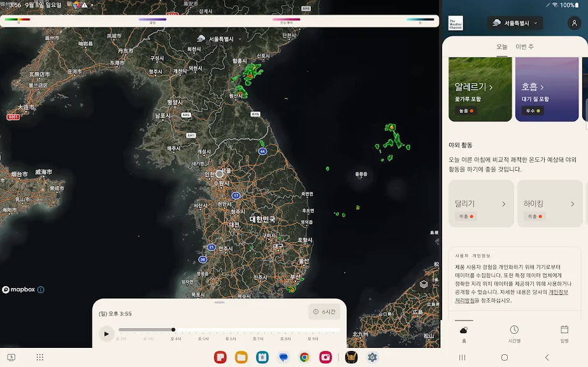Open the user profile icon
Viewport: 588px width, 367px height.
pos(574,23)
